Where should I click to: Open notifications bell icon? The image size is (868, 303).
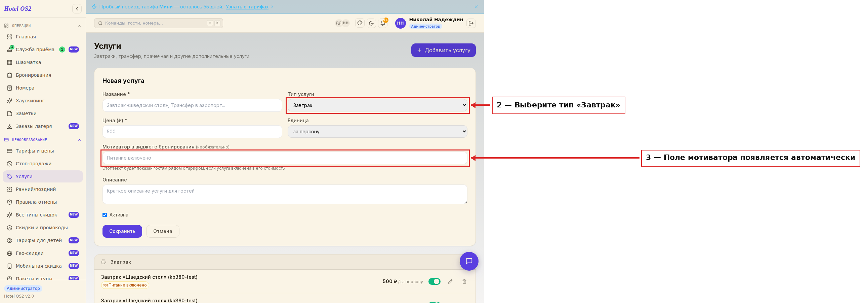point(383,23)
